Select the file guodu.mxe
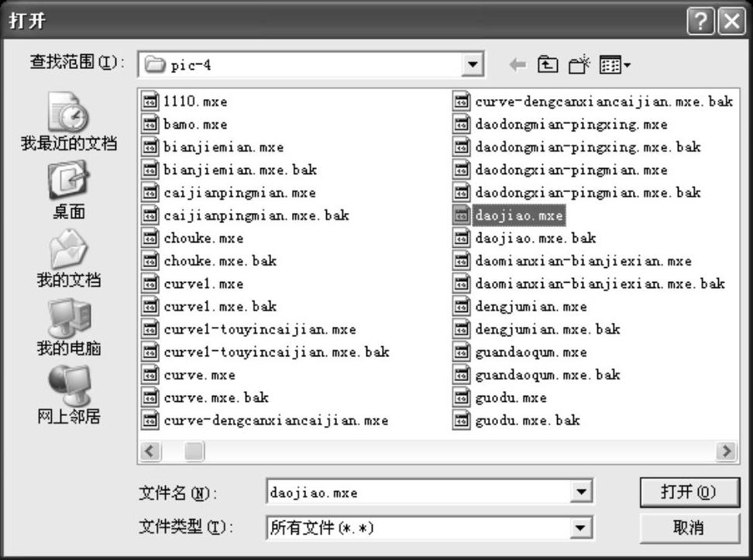Screen dimensions: 753x560 tap(511, 398)
